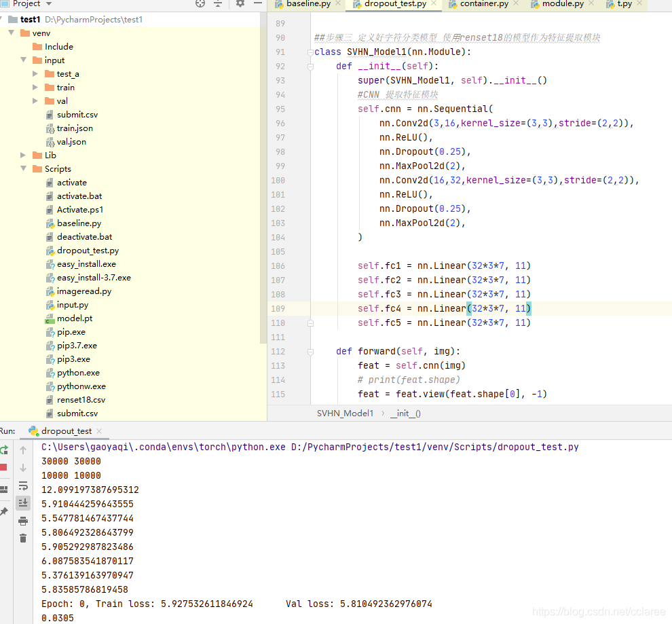Select val.json file
The image size is (672, 624).
pos(71,142)
